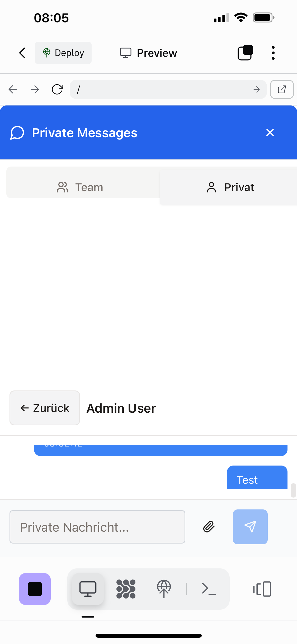297x644 pixels.
Task: Close the Private Messages panel
Action: coord(270,132)
